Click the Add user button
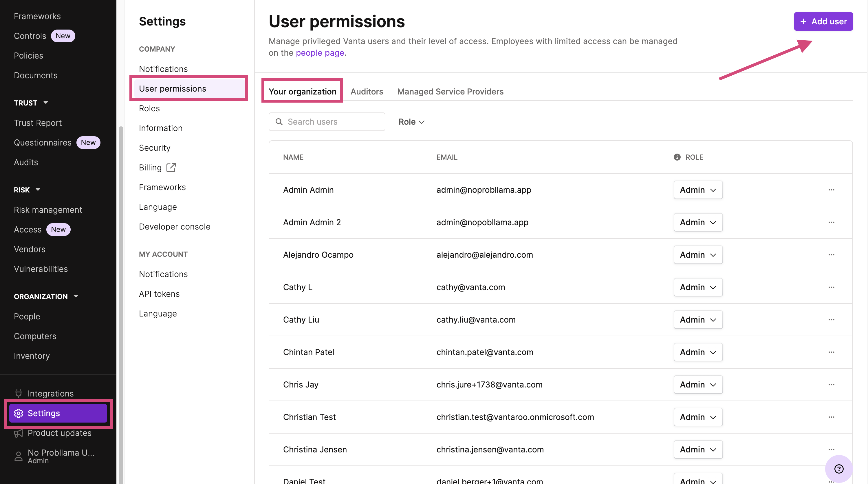 tap(823, 21)
